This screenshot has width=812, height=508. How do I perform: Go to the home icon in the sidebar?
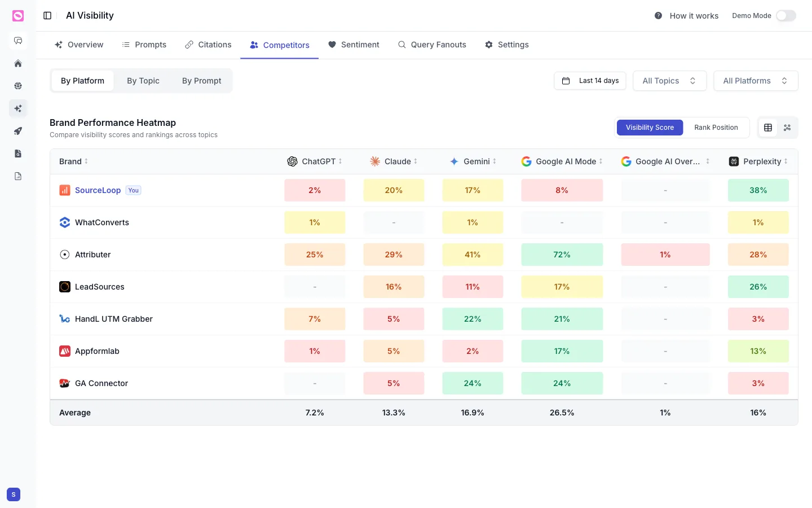(18, 63)
